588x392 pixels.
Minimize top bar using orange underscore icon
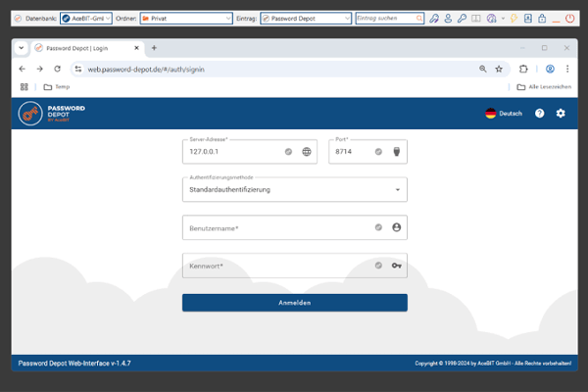pyautogui.click(x=556, y=21)
